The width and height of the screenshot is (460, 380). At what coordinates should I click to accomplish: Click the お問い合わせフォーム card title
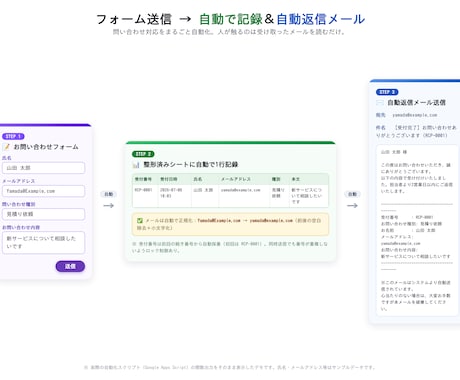point(46,147)
